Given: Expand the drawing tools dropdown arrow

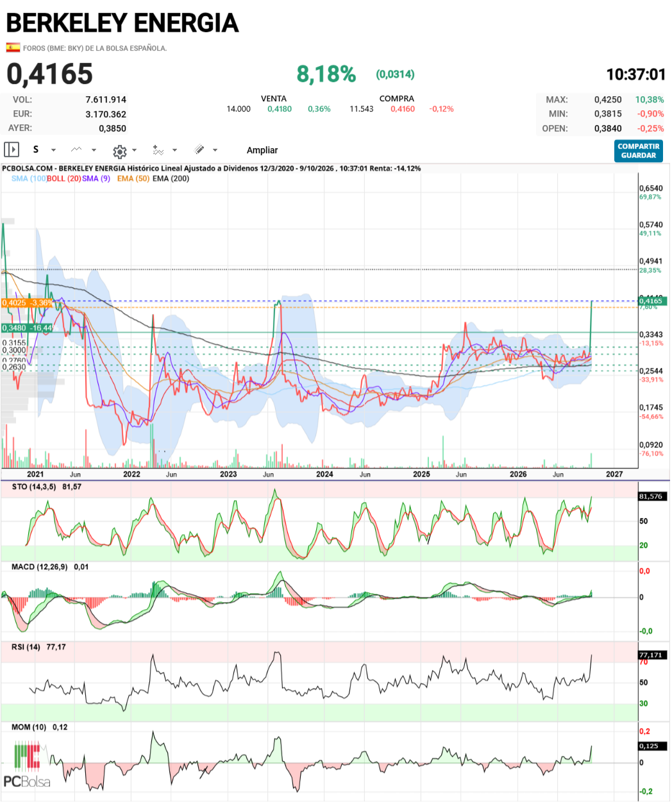Looking at the screenshot, I should coord(215,151).
